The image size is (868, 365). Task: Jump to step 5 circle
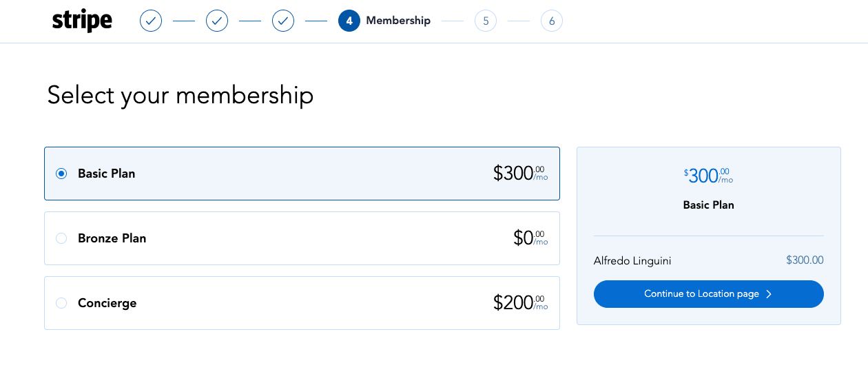tap(486, 21)
